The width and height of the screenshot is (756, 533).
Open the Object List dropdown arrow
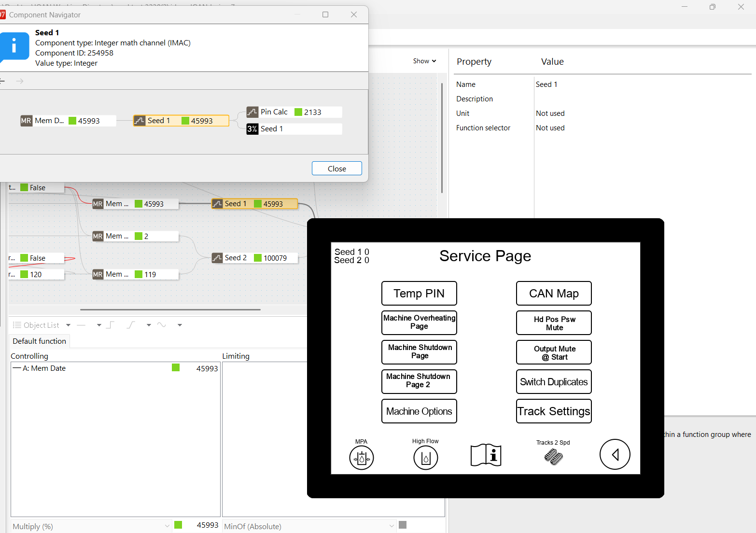tap(68, 325)
